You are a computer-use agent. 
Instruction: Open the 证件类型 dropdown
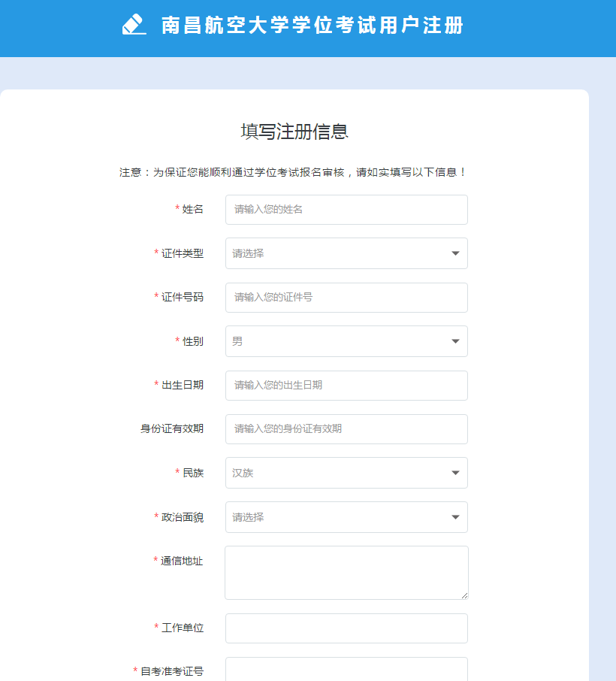point(346,253)
